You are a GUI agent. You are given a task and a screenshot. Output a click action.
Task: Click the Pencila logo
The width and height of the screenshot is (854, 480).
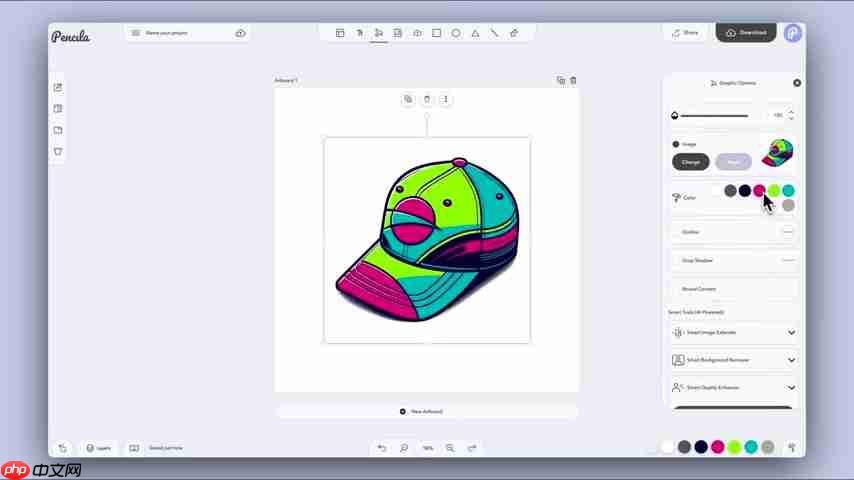[x=71, y=37]
